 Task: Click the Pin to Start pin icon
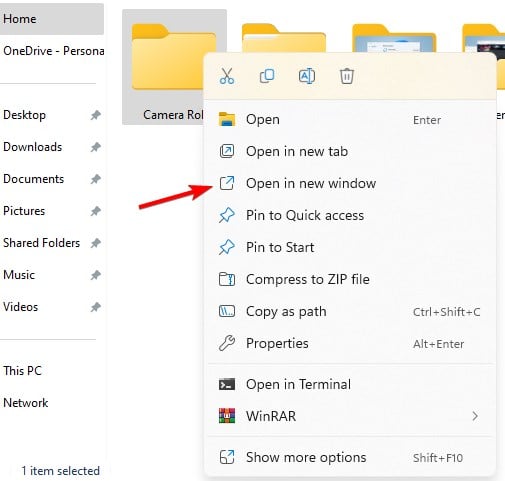pos(227,247)
